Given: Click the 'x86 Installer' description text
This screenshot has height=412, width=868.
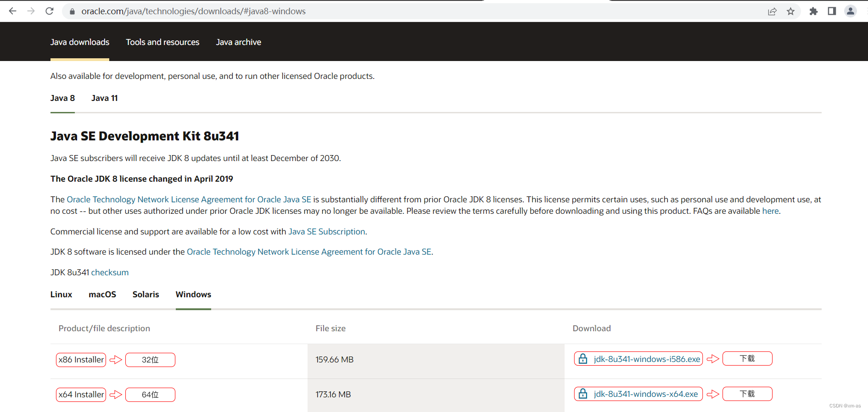Looking at the screenshot, I should (81, 360).
